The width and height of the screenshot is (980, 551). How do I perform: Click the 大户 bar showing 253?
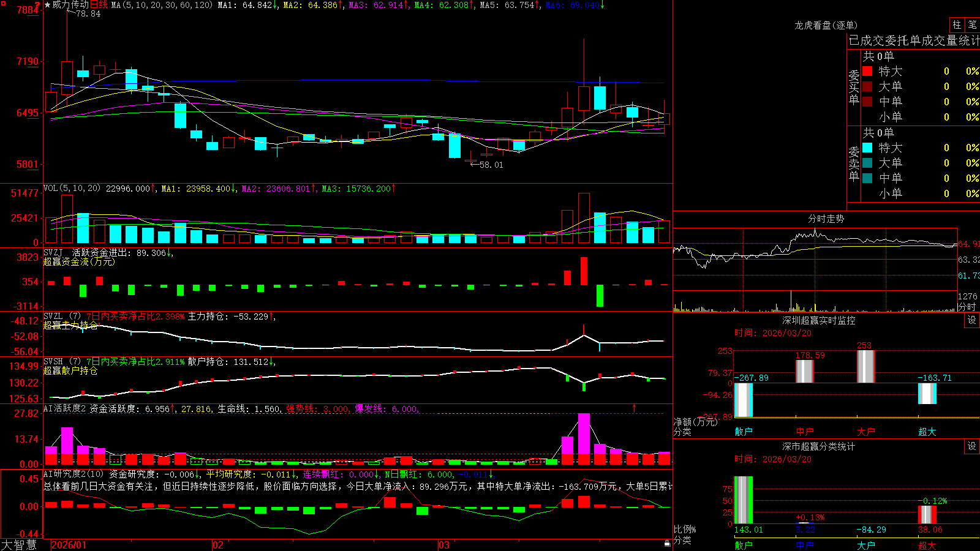click(x=866, y=367)
